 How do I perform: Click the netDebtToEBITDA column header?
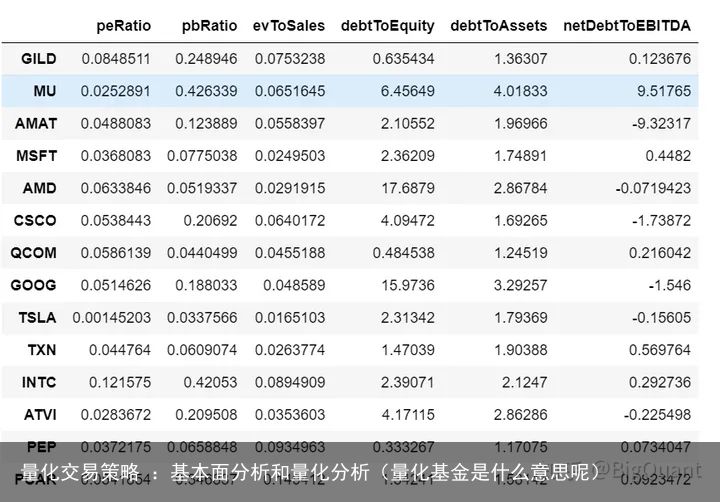[627, 26]
